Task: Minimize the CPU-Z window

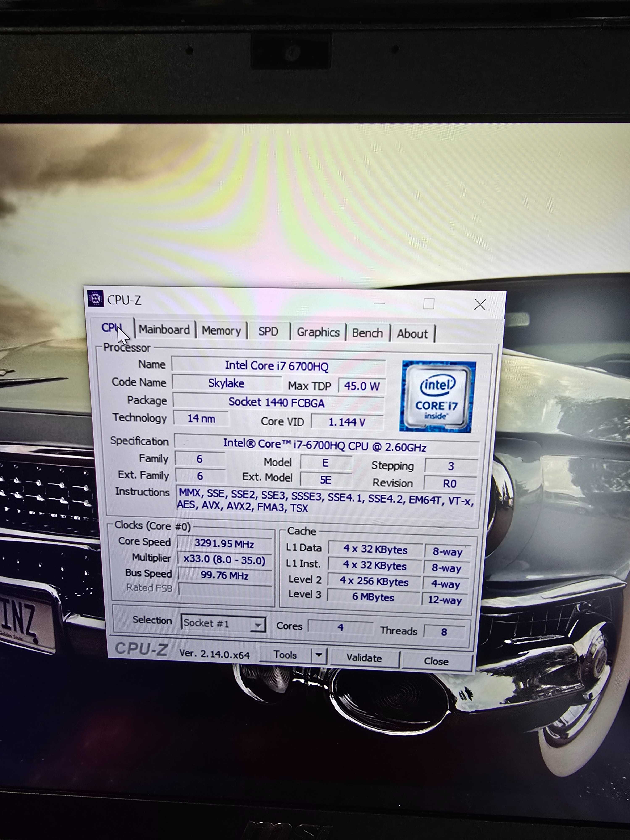Action: (x=379, y=303)
